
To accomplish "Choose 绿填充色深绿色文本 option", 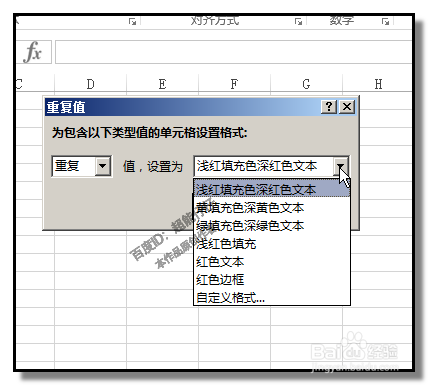I will (272, 226).
